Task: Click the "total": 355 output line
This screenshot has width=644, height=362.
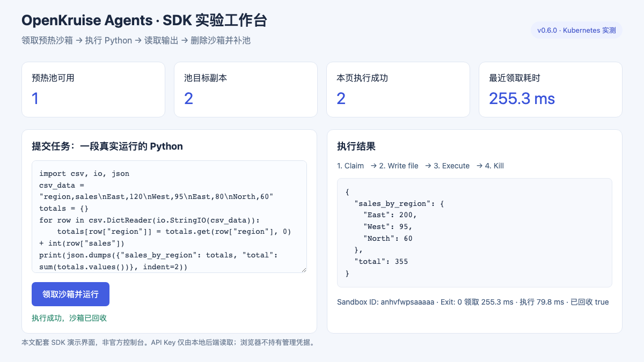Action: (381, 261)
